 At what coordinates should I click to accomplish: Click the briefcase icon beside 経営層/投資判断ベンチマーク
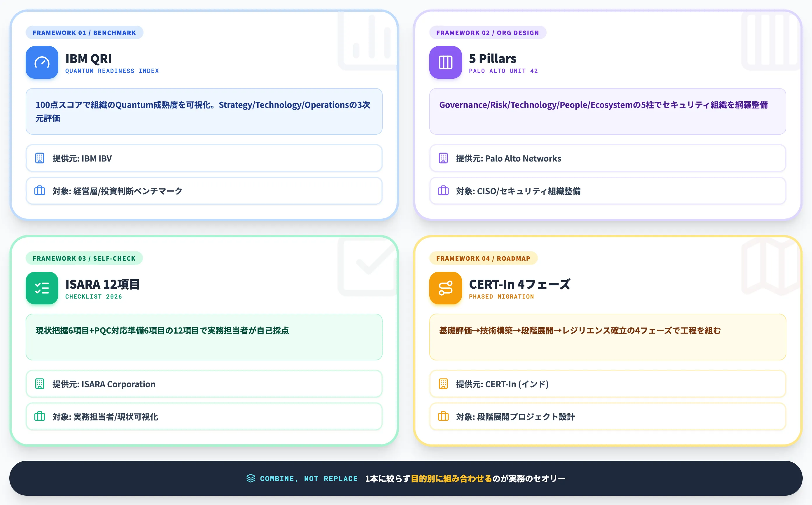pyautogui.click(x=40, y=191)
